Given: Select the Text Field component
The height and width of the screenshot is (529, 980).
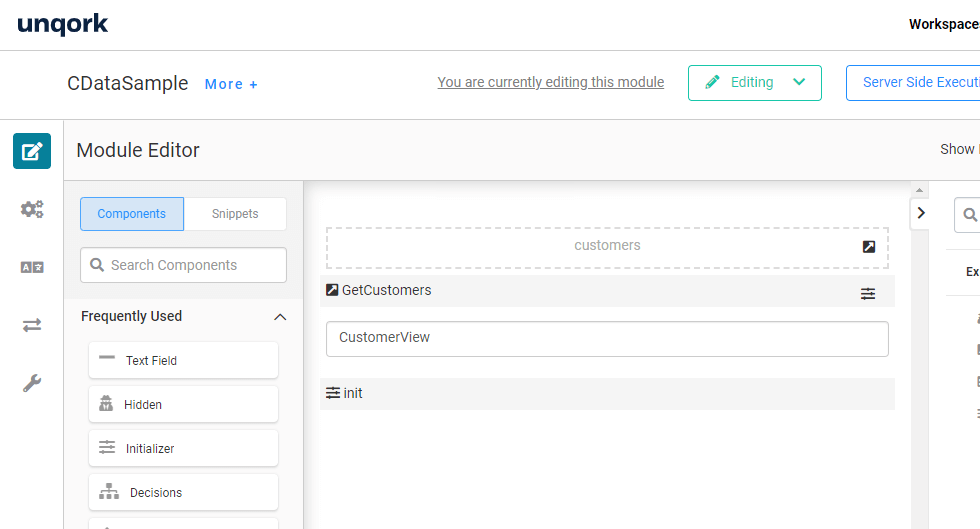Looking at the screenshot, I should click(183, 360).
